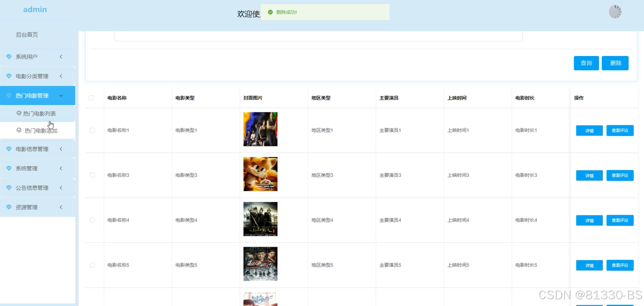644x306 pixels.
Task: Click 详情 for 电影名称4
Action: tap(589, 221)
